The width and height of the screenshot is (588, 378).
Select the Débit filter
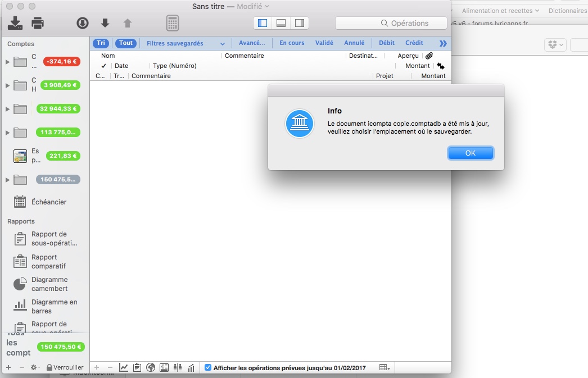point(387,43)
